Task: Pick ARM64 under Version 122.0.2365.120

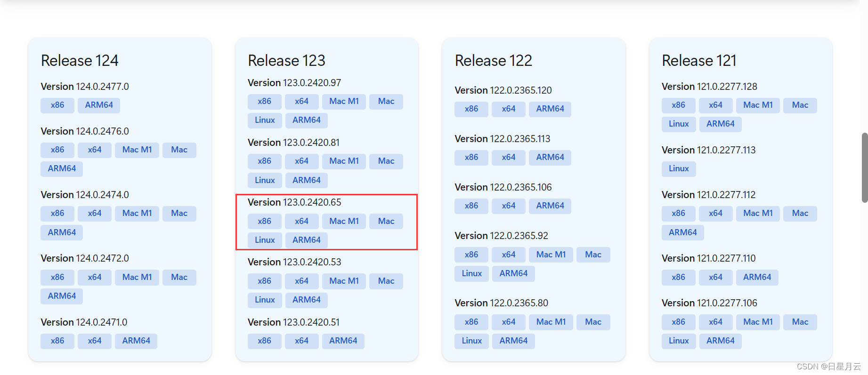Action: point(550,109)
